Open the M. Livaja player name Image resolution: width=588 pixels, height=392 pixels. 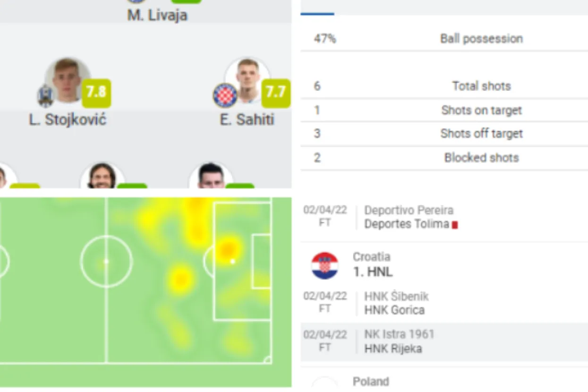[157, 15]
